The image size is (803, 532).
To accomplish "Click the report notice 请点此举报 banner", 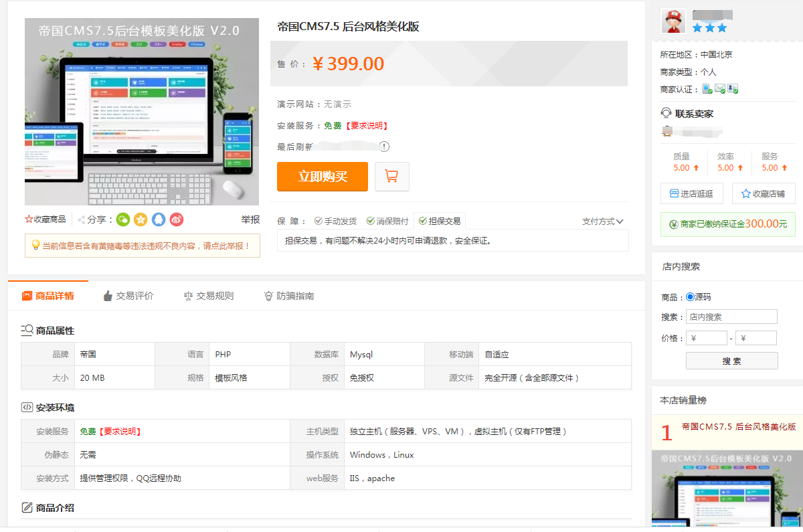I will [x=142, y=246].
